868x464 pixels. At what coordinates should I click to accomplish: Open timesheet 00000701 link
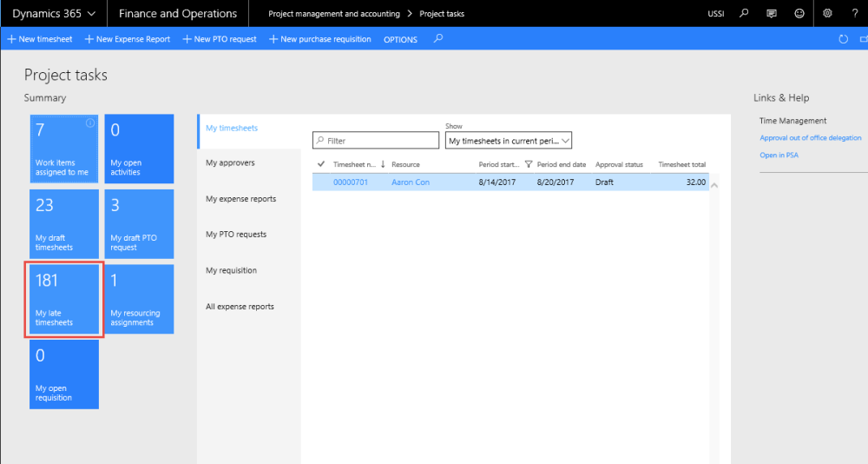tap(351, 182)
